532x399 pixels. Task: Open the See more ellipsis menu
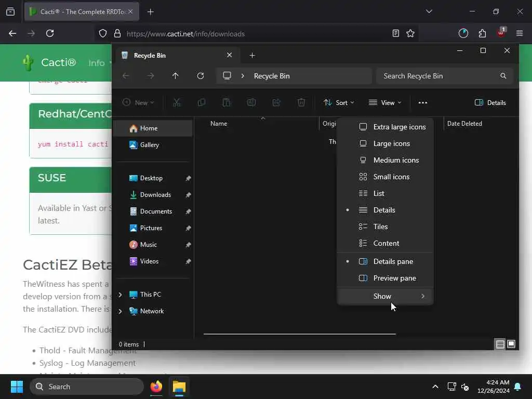(423, 102)
